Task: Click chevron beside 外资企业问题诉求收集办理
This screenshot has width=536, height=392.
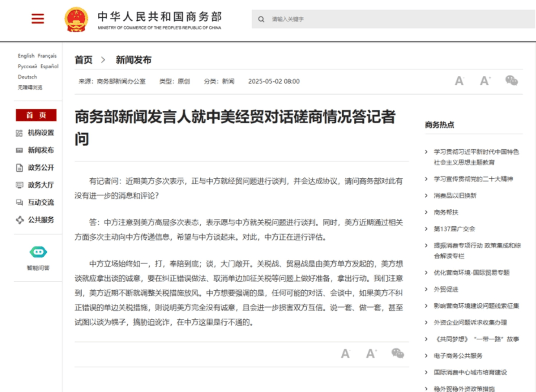Action: pyautogui.click(x=427, y=322)
